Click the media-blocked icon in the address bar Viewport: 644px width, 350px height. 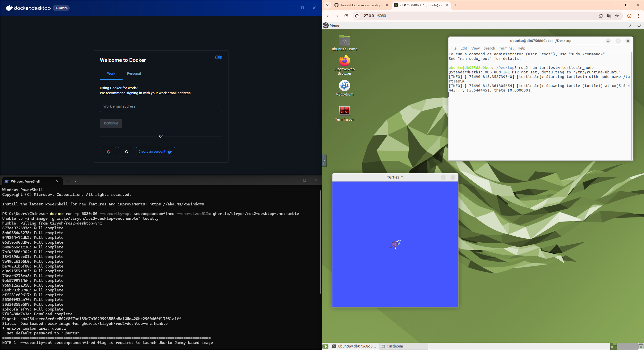pos(601,16)
